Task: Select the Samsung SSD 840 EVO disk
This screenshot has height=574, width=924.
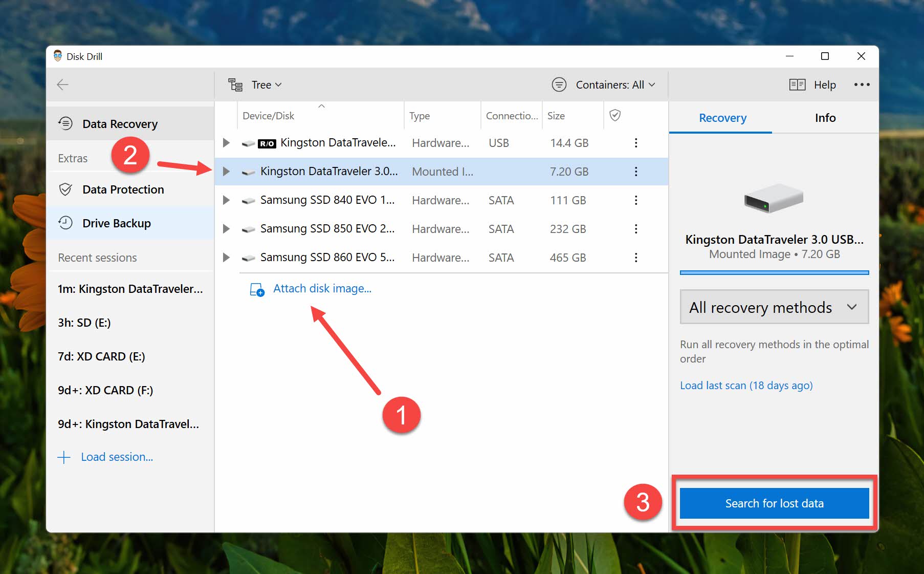Action: (442, 200)
